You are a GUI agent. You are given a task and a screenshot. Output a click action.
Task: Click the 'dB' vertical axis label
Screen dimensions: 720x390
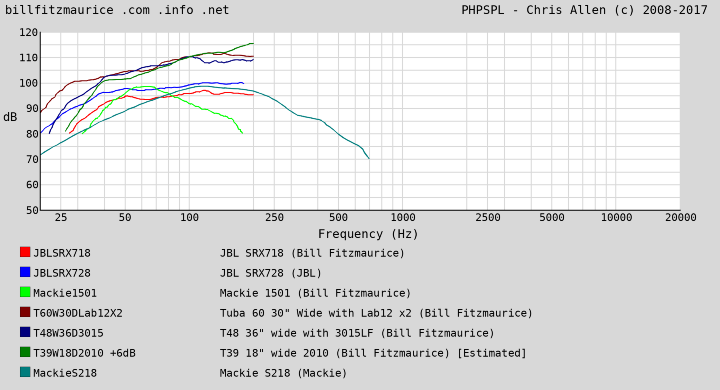click(10, 117)
